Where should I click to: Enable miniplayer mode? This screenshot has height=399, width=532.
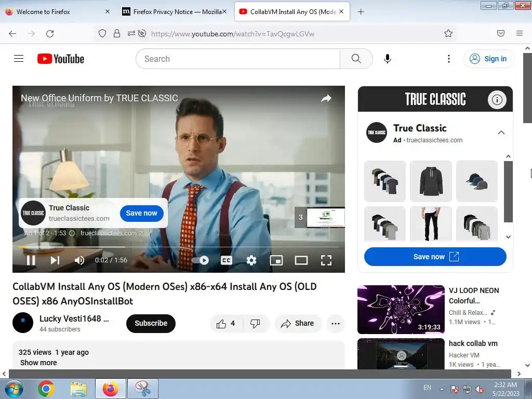[276, 260]
